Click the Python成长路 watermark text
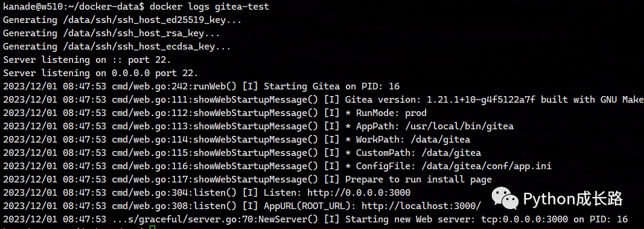The height and width of the screenshot is (229, 644). point(573,199)
